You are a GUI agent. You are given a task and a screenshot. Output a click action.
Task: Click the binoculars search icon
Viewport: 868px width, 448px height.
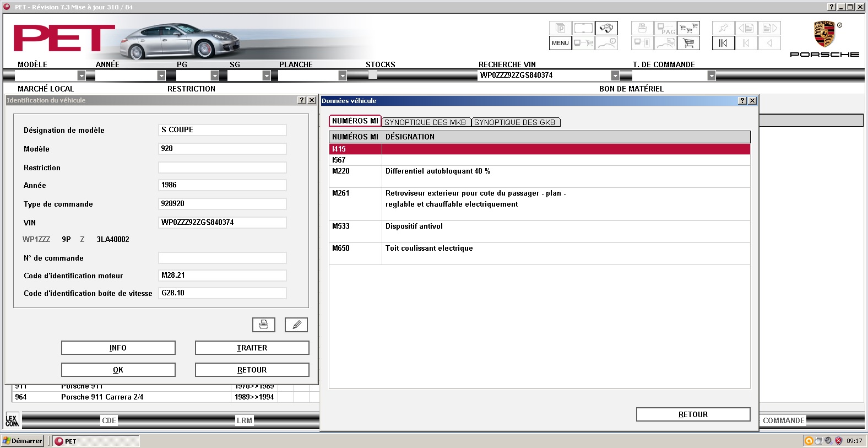606,28
